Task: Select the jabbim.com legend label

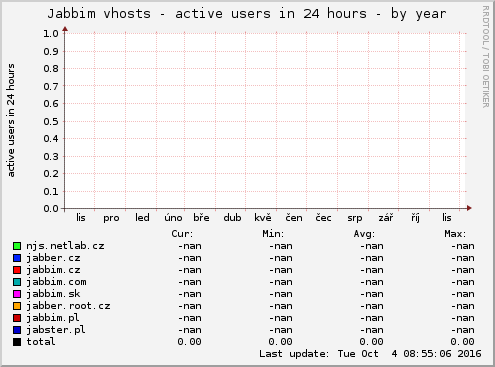Action: (56, 282)
